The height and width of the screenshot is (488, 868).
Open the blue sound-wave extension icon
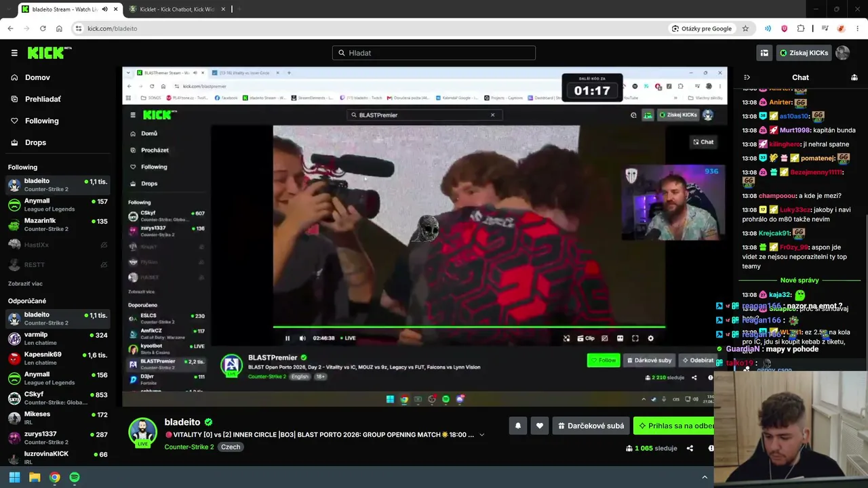(768, 28)
